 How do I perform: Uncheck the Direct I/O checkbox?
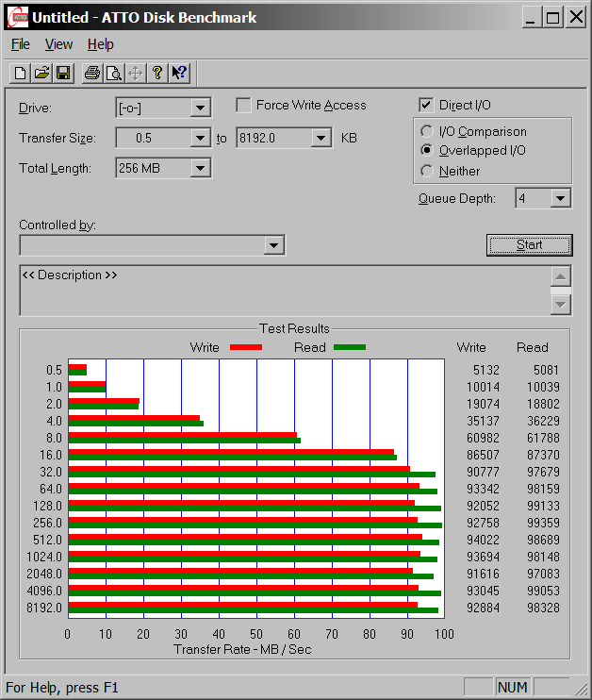426,106
